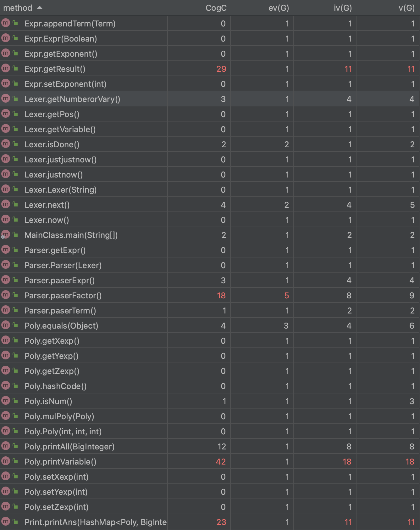Sort table by CogC column header

click(x=216, y=8)
